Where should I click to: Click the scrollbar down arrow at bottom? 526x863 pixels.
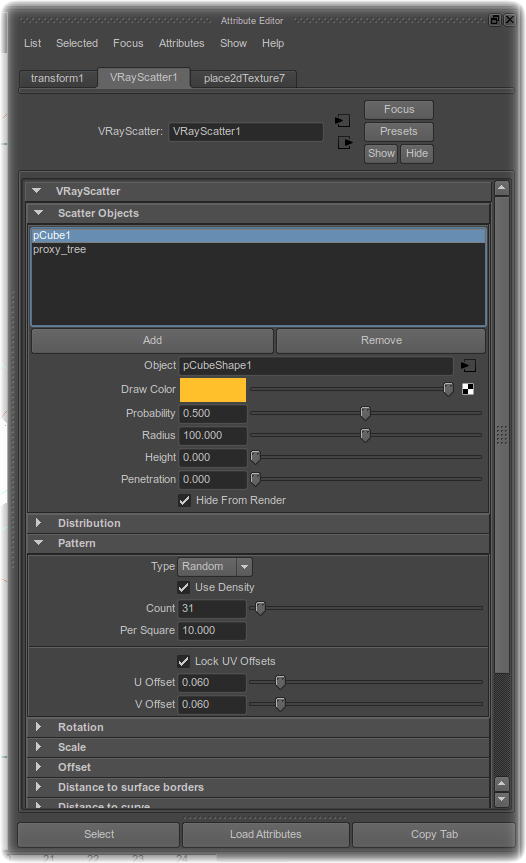click(501, 799)
